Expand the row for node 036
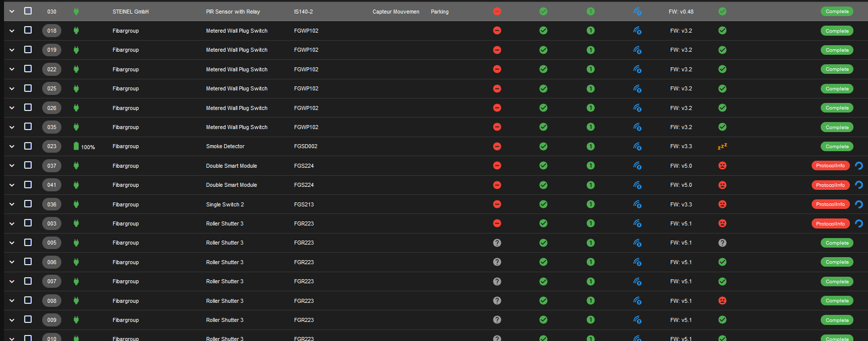This screenshot has height=341, width=868. tap(12, 204)
